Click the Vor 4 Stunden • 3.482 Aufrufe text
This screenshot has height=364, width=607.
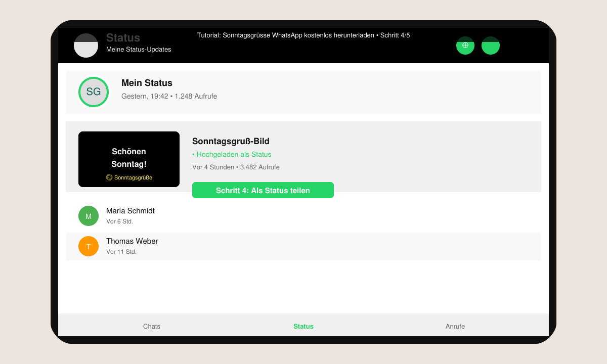tap(236, 167)
